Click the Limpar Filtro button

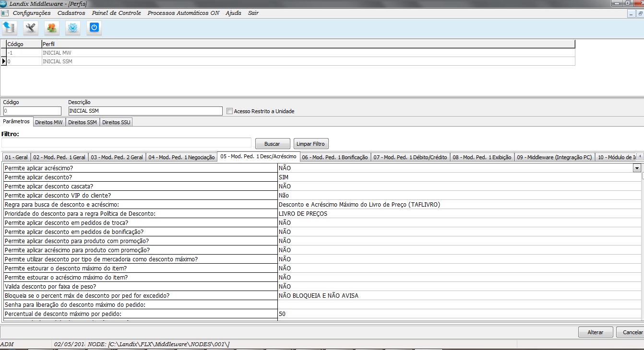(x=311, y=144)
